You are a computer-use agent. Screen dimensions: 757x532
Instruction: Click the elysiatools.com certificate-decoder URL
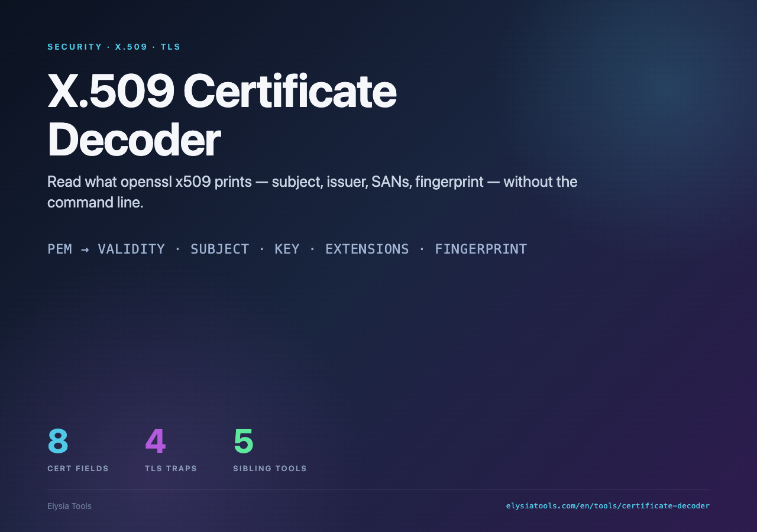tap(608, 506)
